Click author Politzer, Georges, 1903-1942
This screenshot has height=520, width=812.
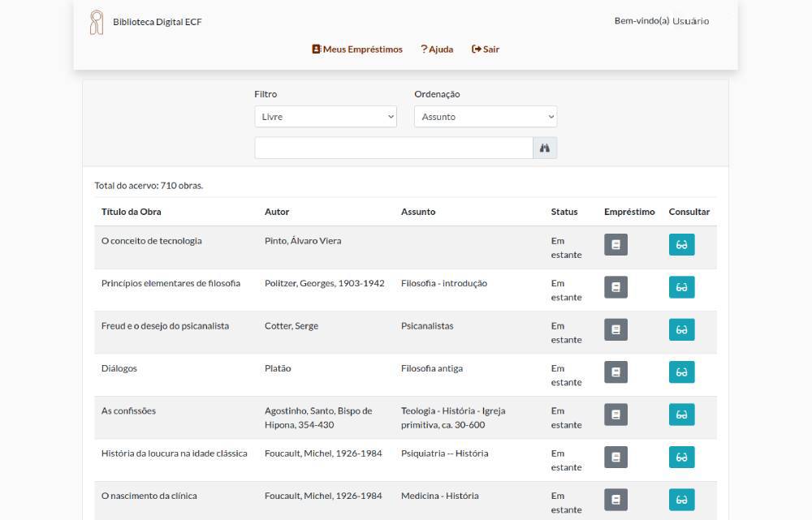(x=324, y=284)
